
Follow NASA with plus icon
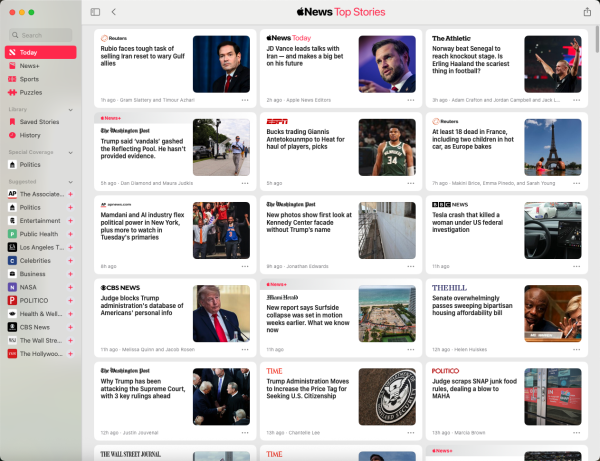[x=70, y=287]
